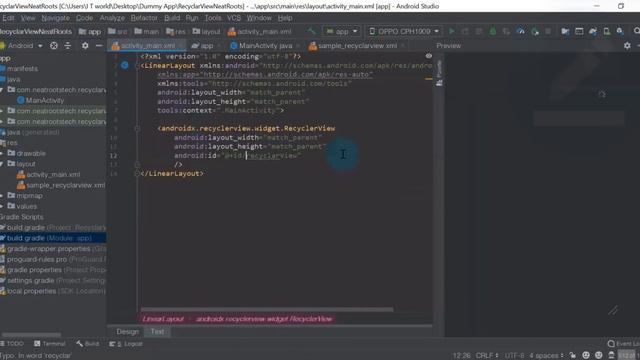Click the Stop button in toolbar

click(548, 31)
